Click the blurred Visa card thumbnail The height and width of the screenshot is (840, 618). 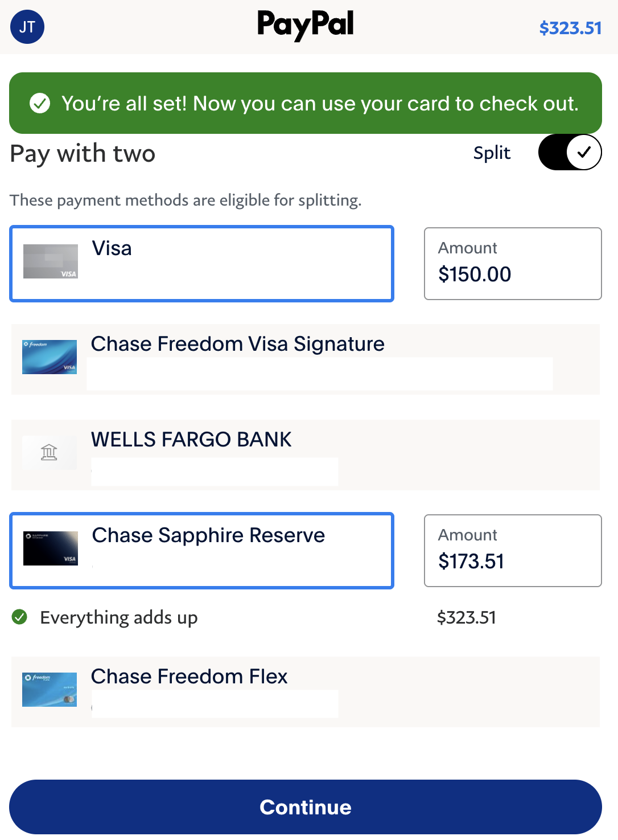click(51, 261)
